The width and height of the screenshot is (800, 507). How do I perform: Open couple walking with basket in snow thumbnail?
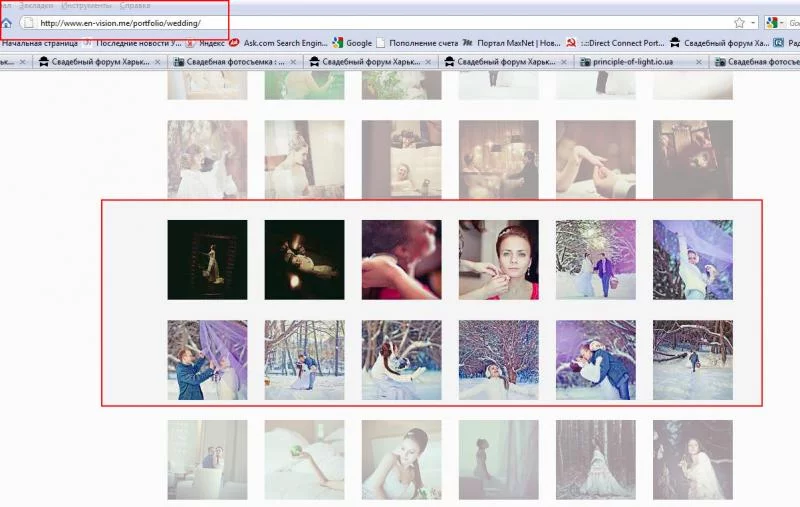point(596,260)
